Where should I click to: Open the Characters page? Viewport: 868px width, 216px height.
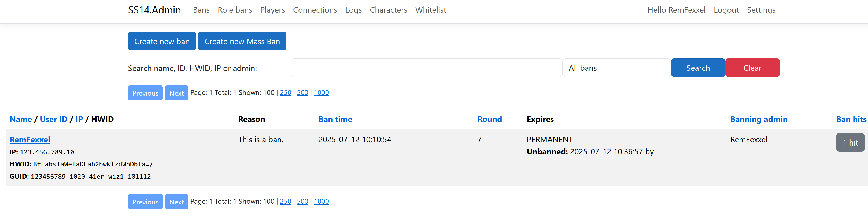(388, 10)
